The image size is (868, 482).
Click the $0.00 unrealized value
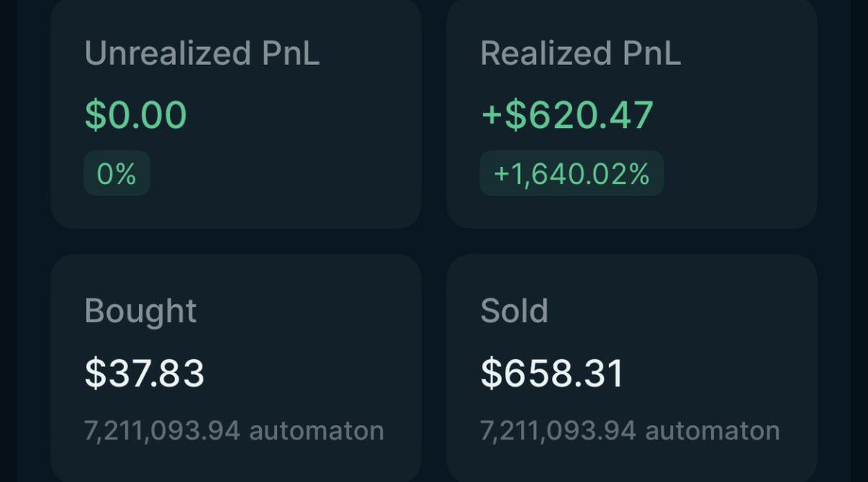pos(136,115)
